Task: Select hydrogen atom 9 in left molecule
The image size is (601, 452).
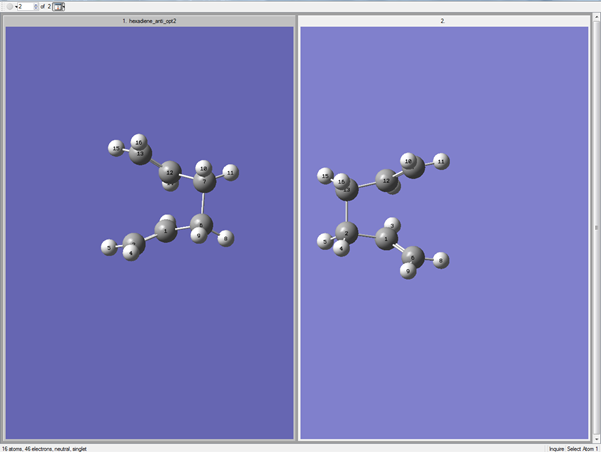Action: 199,235
